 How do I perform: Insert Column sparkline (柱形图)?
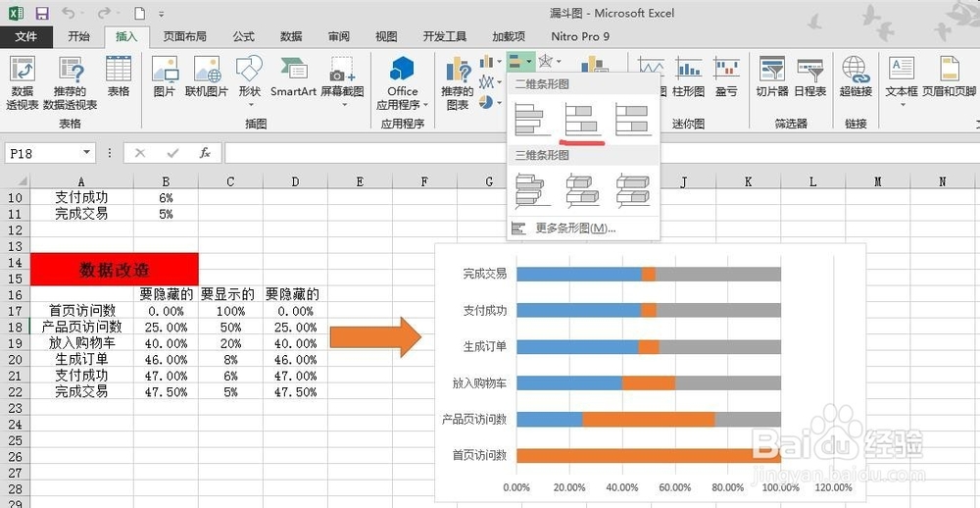(x=688, y=76)
